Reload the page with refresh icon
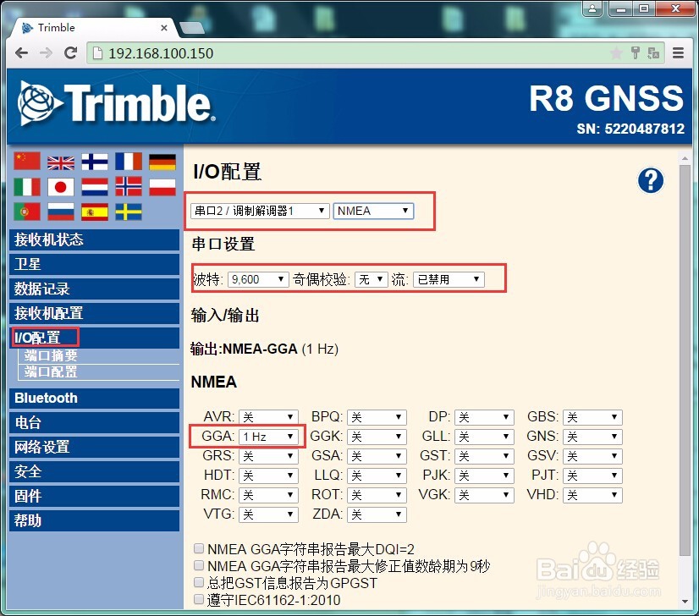 [x=70, y=53]
